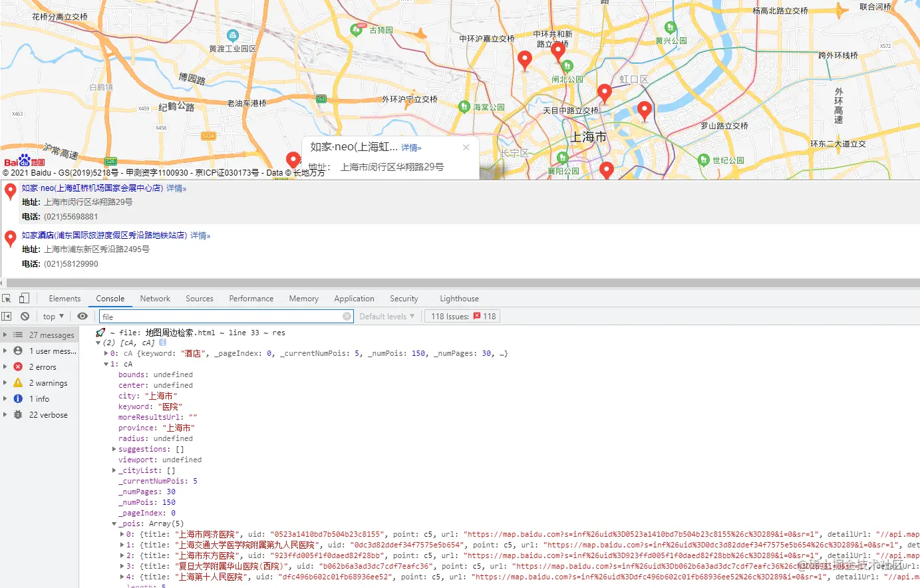
Task: Collapse the (2) [cA, cA] array
Action: click(98, 343)
